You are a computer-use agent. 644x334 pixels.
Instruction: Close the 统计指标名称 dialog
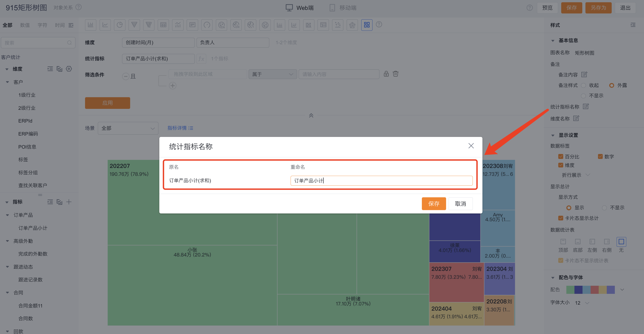tap(471, 146)
